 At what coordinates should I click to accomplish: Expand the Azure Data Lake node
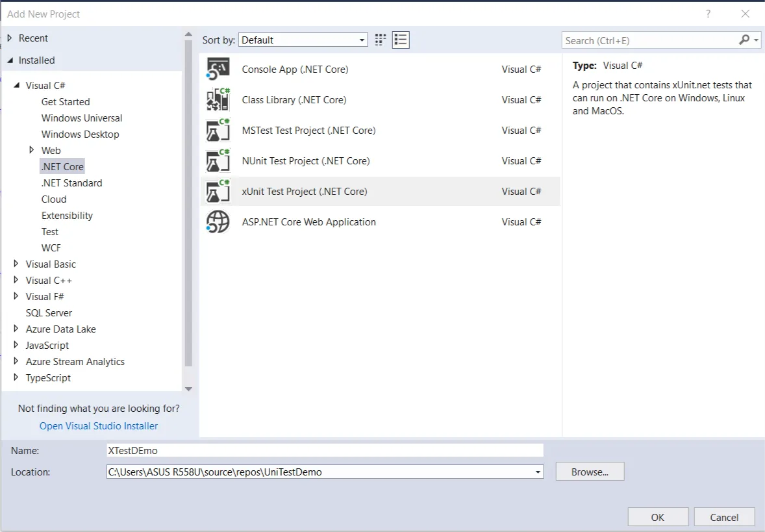(x=16, y=329)
